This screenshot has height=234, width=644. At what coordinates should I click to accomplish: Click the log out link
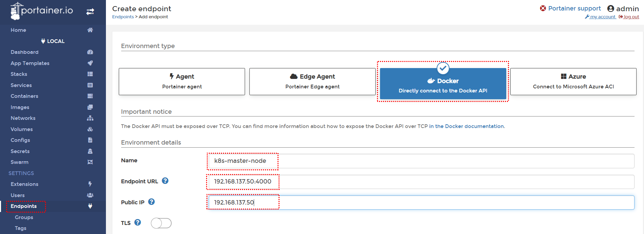click(x=629, y=17)
